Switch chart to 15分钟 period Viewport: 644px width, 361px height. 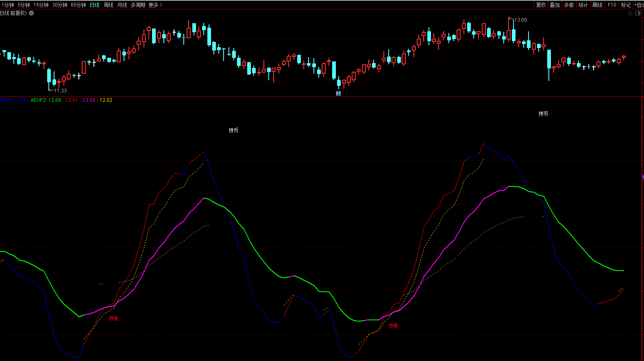(x=41, y=5)
